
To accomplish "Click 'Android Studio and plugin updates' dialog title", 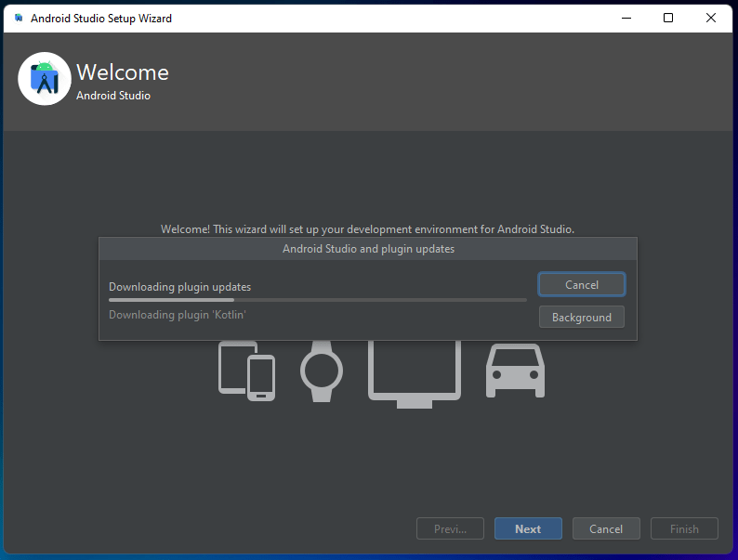I will click(368, 249).
